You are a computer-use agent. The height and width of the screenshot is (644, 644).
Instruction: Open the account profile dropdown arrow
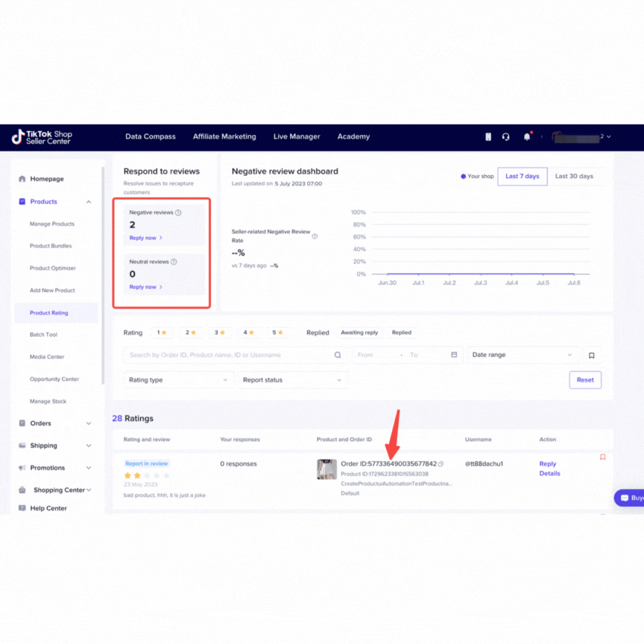(609, 136)
